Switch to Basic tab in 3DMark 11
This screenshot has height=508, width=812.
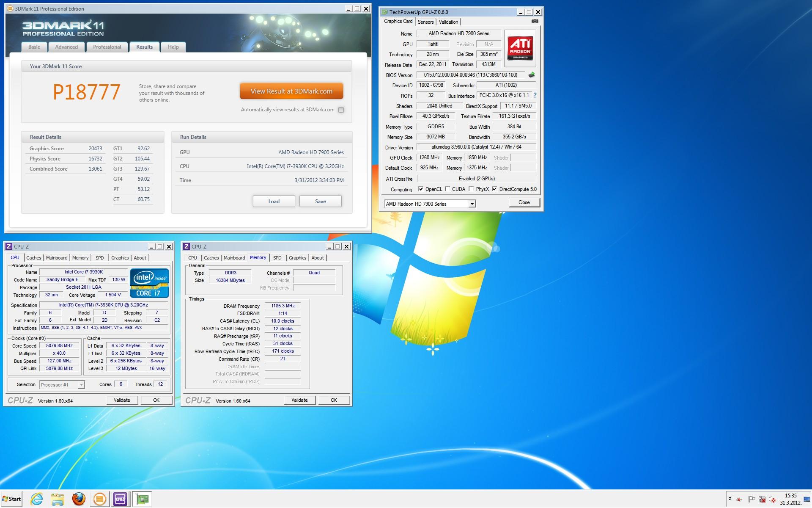[x=34, y=47]
